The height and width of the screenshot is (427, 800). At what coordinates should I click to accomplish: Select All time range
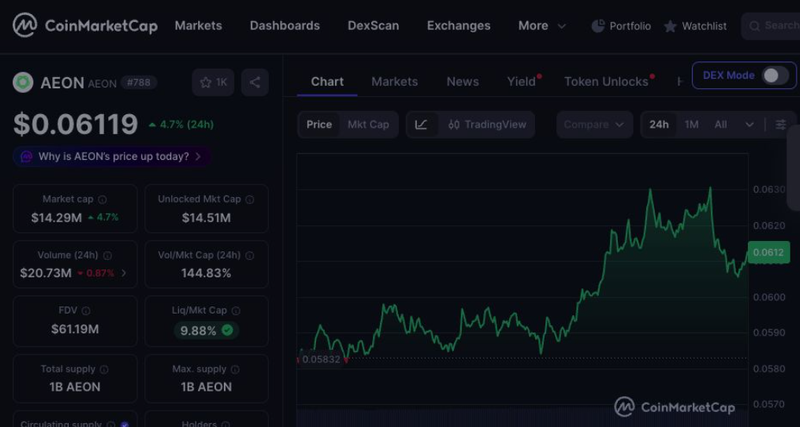(720, 124)
